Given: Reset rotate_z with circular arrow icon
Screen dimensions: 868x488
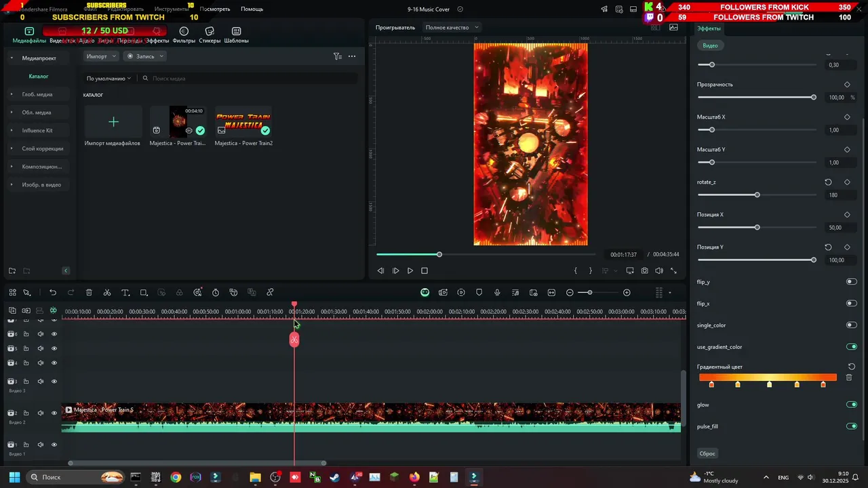Looking at the screenshot, I should click(x=828, y=182).
